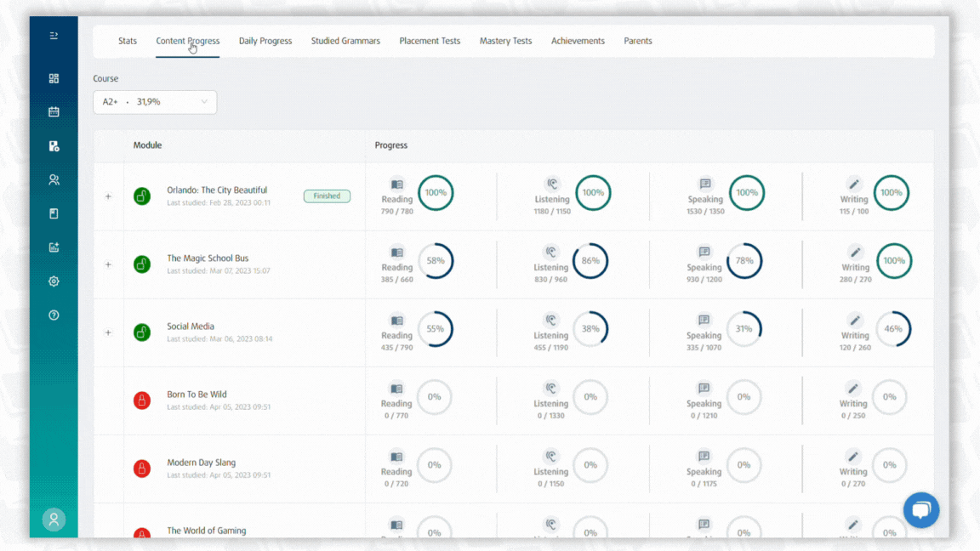Image resolution: width=980 pixels, height=551 pixels.
Task: Go to the Placement Tests tab
Action: (x=430, y=41)
